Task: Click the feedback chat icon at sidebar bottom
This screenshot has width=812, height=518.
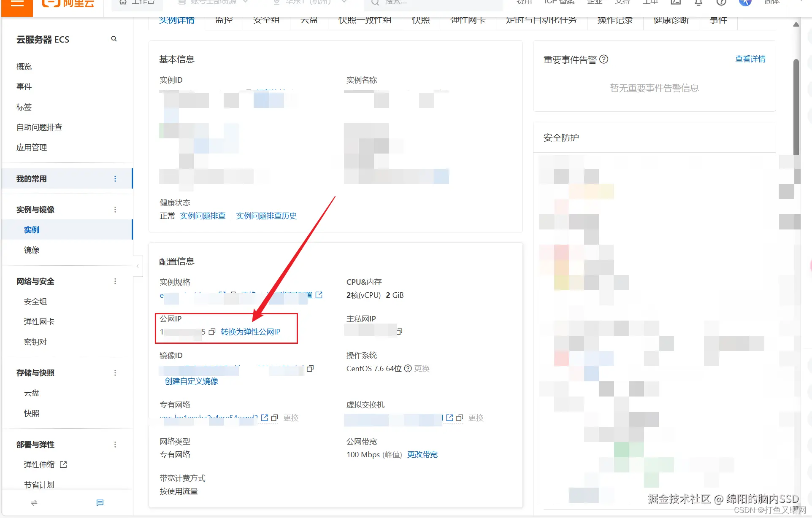Action: pos(100,502)
